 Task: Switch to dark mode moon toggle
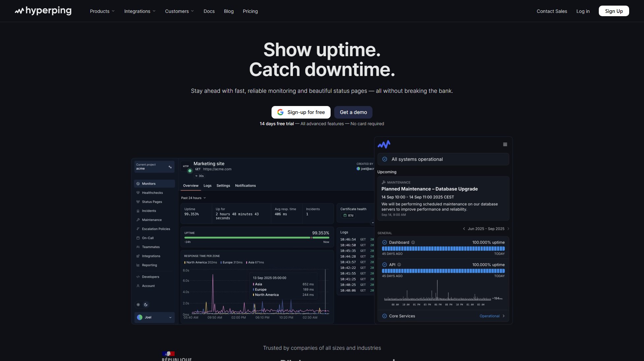(146, 305)
